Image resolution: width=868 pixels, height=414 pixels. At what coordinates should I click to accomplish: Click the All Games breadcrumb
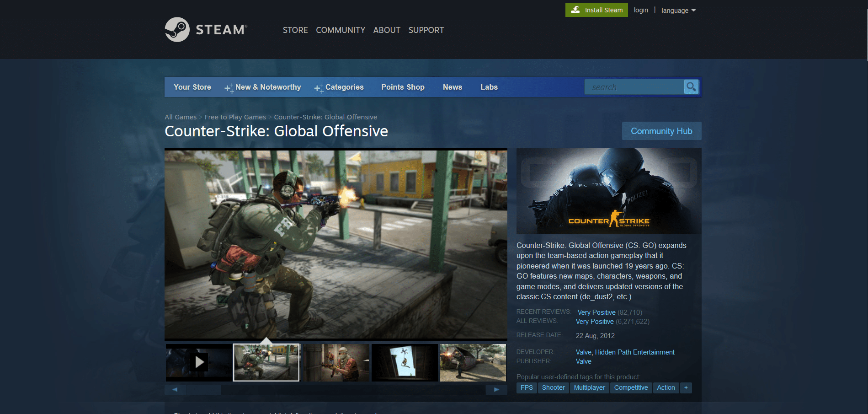(181, 117)
